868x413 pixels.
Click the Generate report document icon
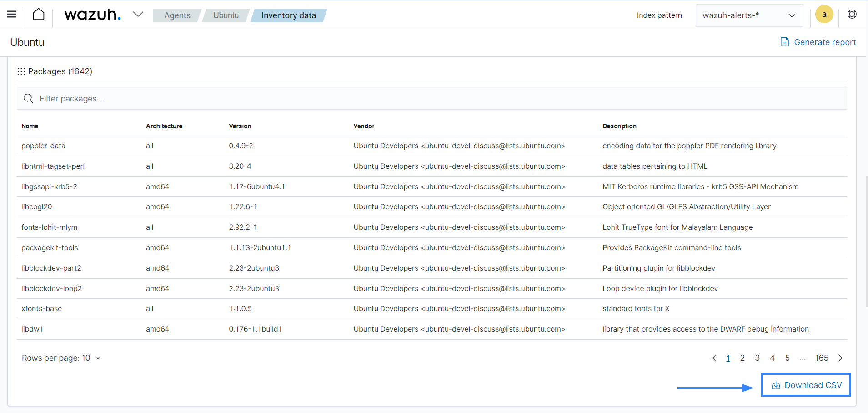785,42
